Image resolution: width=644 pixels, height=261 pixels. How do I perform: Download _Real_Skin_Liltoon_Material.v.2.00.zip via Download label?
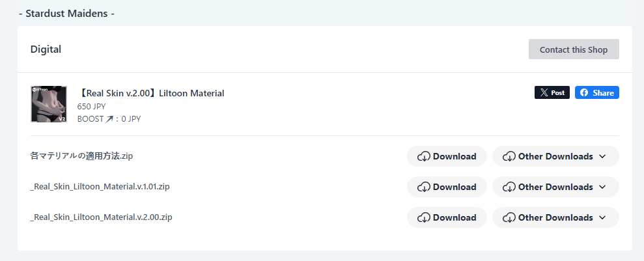pyautogui.click(x=455, y=217)
